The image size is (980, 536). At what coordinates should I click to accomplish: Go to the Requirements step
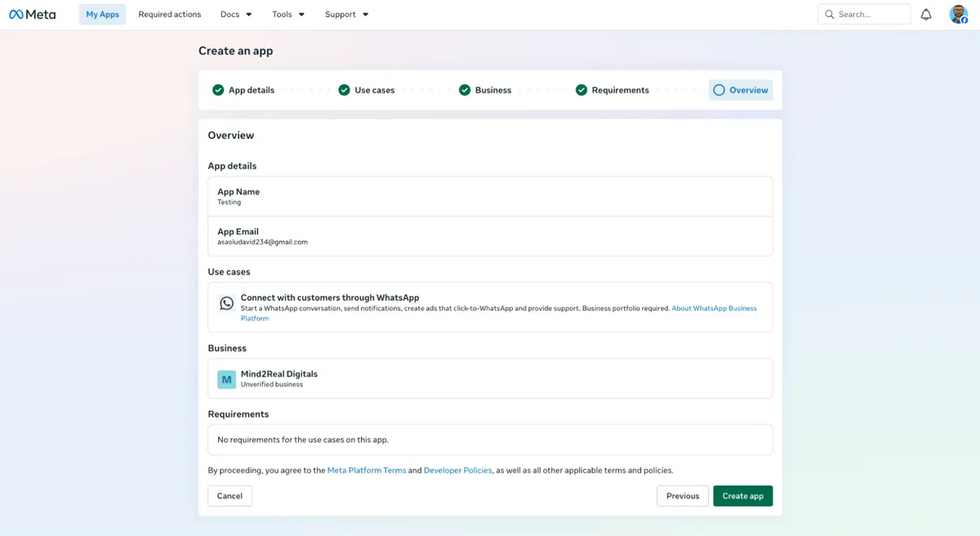(x=612, y=90)
